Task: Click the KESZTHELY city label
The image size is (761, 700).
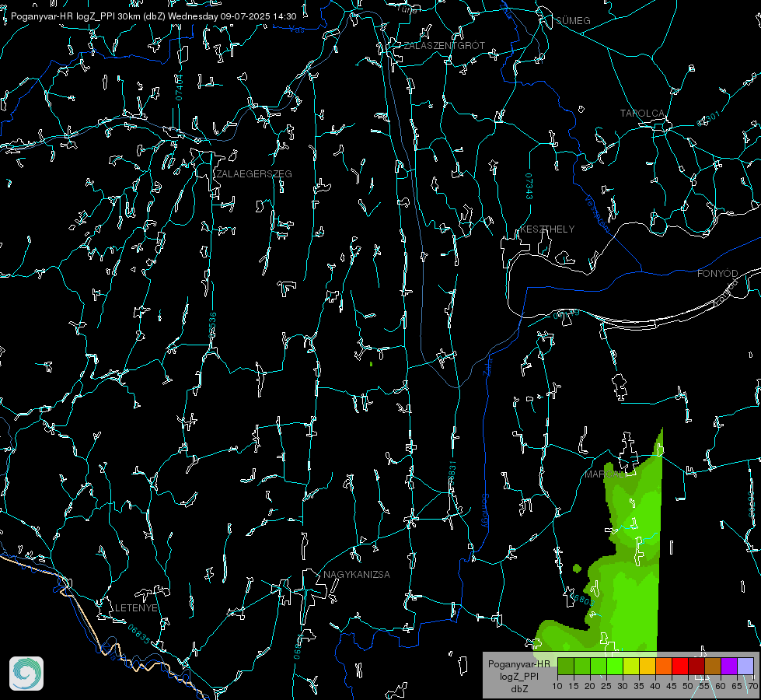Action: click(x=547, y=229)
